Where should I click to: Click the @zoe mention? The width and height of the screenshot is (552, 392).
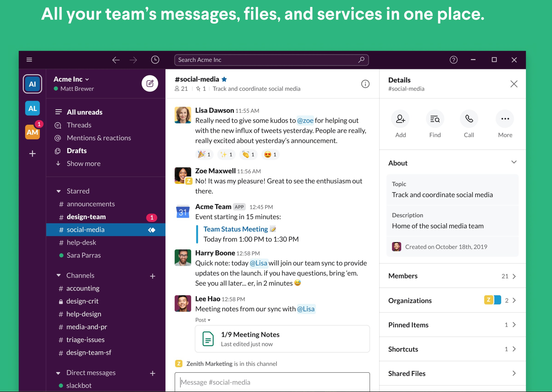(305, 120)
